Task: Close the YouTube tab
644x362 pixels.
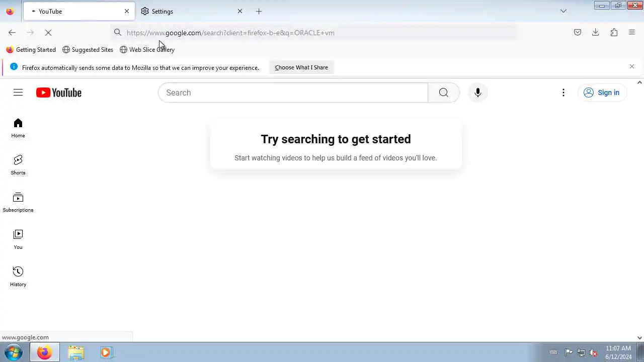Action: tap(127, 11)
